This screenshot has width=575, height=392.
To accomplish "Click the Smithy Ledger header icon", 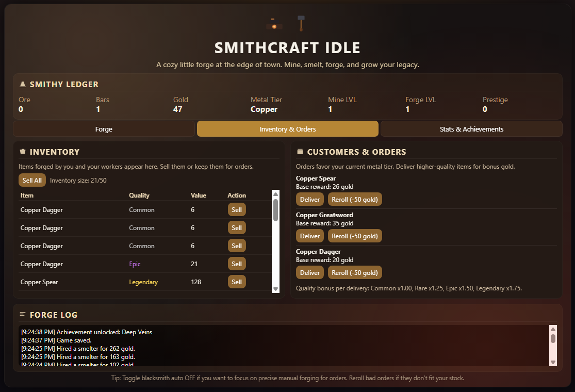I will [x=22, y=84].
